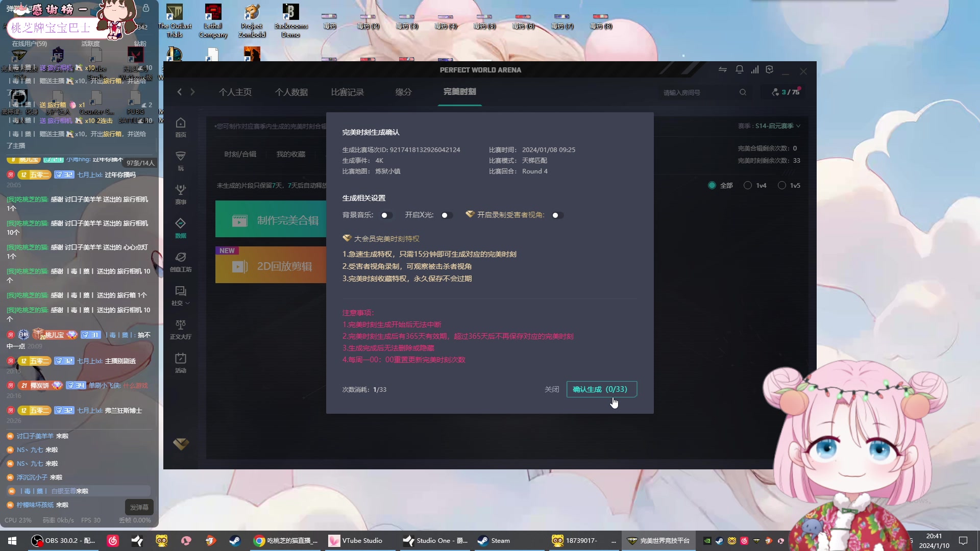Open the 毒药 (2) desktop shortcut
Screen dimensions: 980x551
[x=368, y=21]
